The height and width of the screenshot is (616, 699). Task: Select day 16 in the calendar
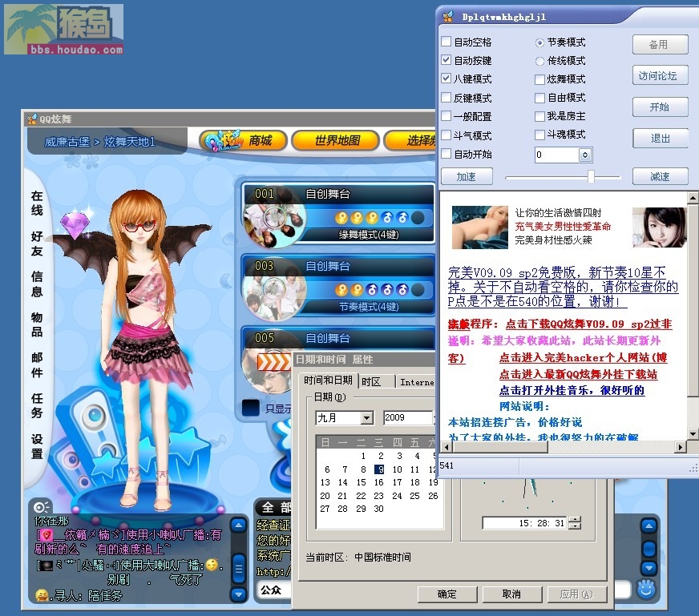point(378,482)
